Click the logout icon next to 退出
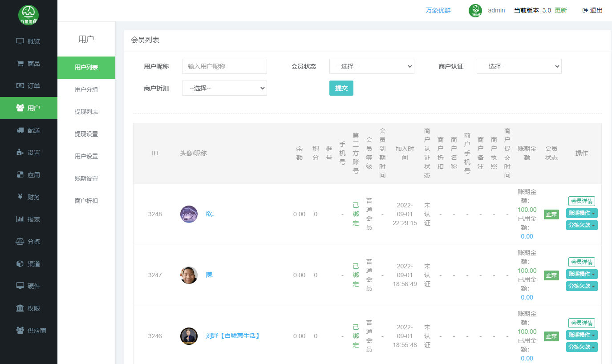This screenshot has height=364, width=612. coord(585,10)
